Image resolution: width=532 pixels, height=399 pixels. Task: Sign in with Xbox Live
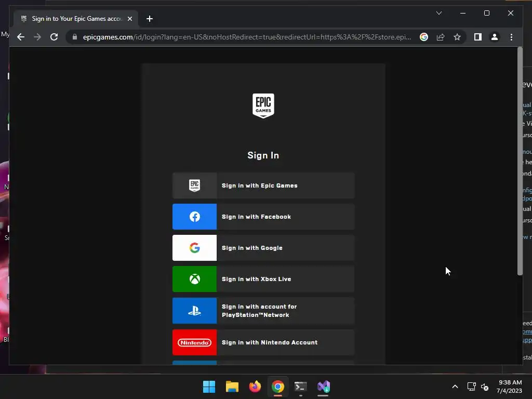[x=263, y=279]
